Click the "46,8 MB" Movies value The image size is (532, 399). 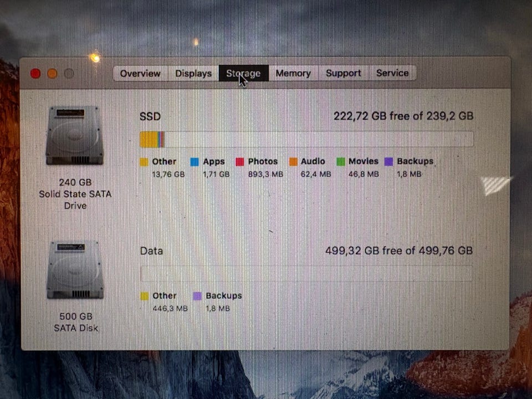coord(364,175)
